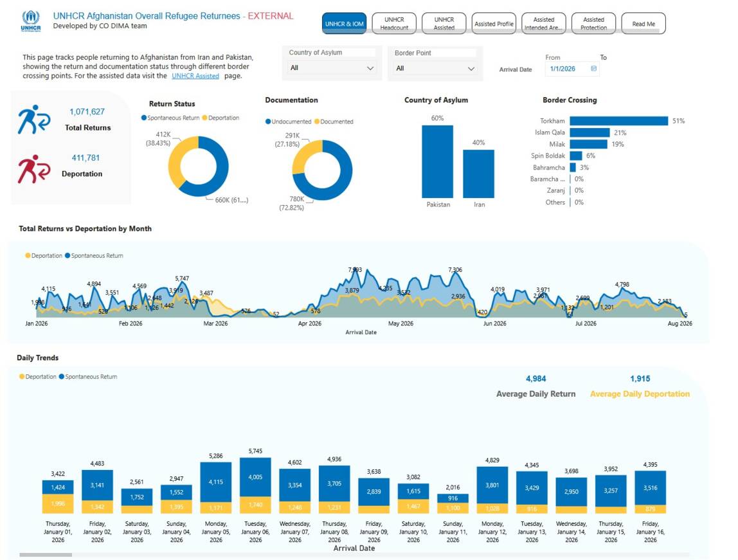Open the Assisted Protection tab
This screenshot has width=738, height=560.
(593, 24)
